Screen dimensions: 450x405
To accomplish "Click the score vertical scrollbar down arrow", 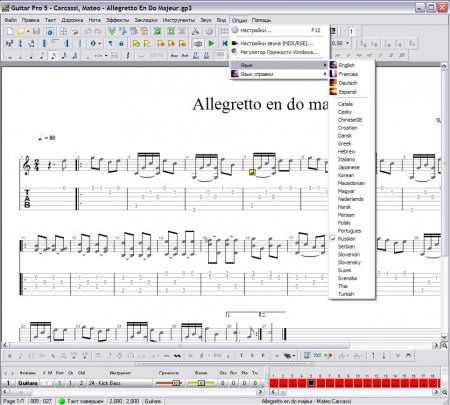I will (x=444, y=337).
